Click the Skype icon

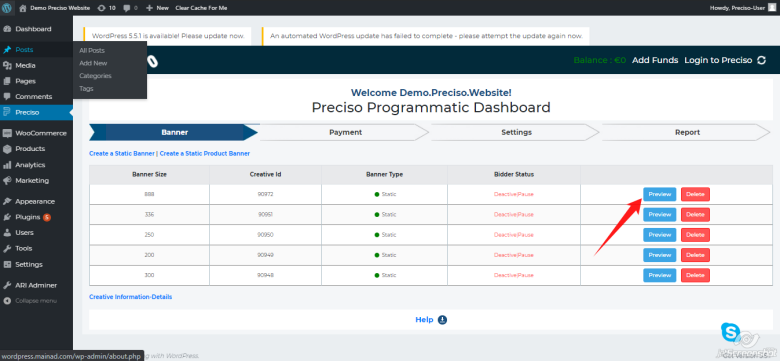(730, 332)
